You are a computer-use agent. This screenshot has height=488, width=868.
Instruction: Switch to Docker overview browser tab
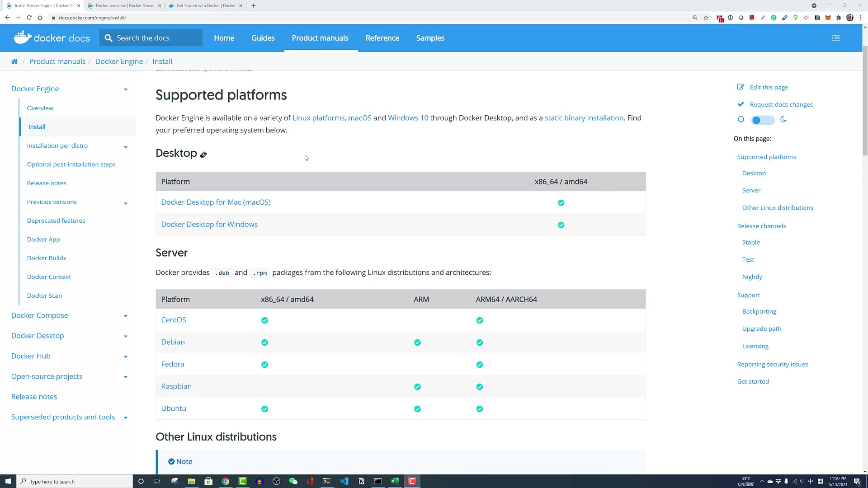click(124, 5)
